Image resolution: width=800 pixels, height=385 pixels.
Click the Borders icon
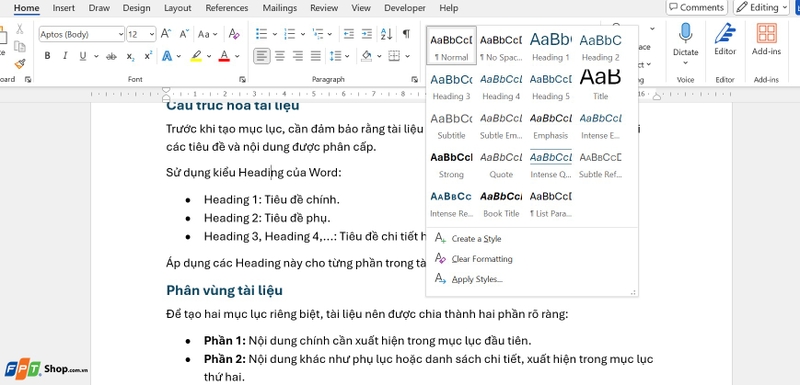point(393,56)
